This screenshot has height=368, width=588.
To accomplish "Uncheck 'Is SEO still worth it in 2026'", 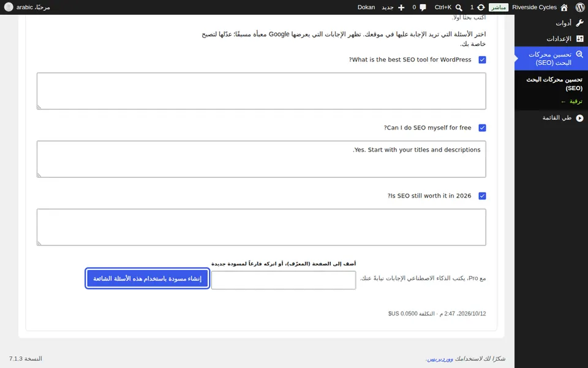I will tap(482, 196).
